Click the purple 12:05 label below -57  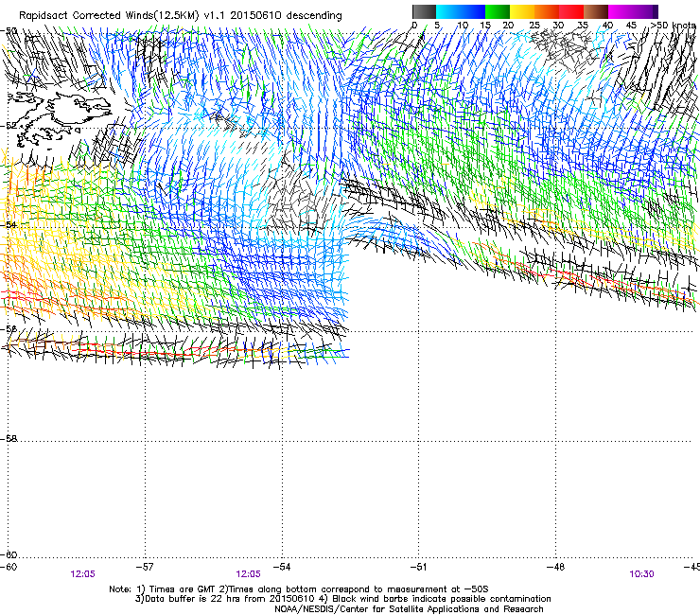pyautogui.click(x=82, y=574)
